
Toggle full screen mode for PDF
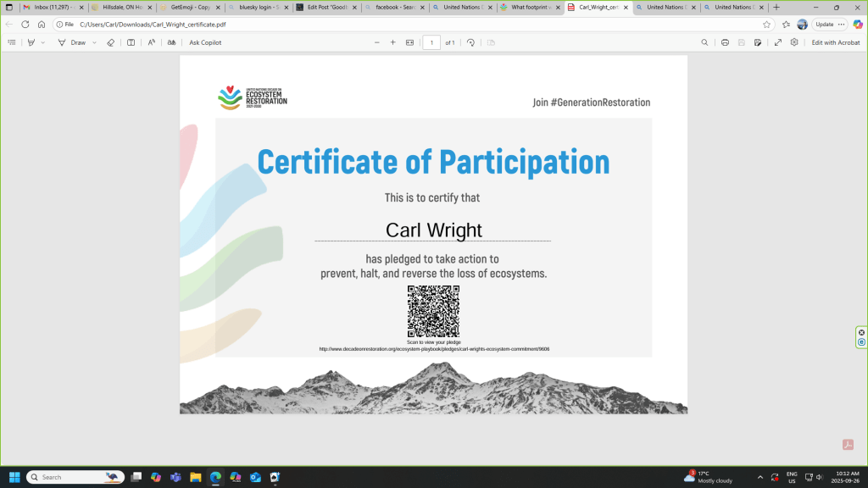778,42
